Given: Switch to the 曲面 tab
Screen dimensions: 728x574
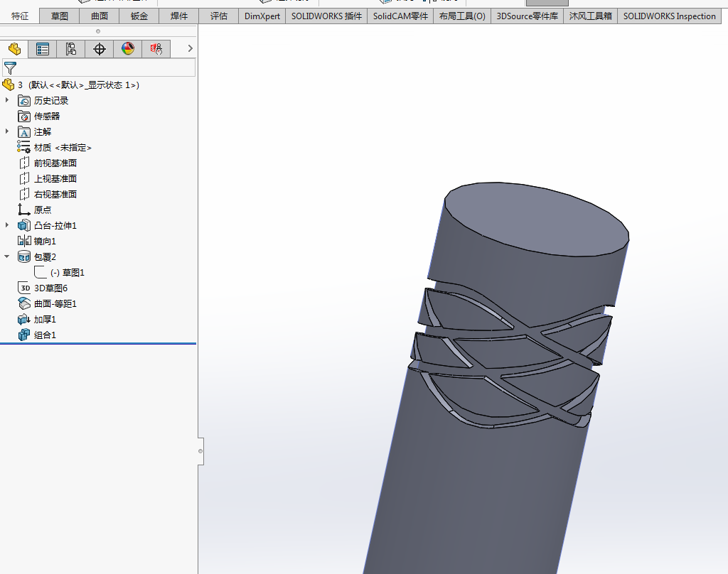Looking at the screenshot, I should tap(100, 16).
